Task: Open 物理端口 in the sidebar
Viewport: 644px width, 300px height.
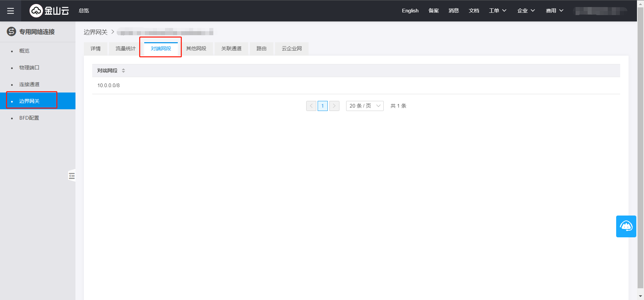Action: (x=38, y=67)
